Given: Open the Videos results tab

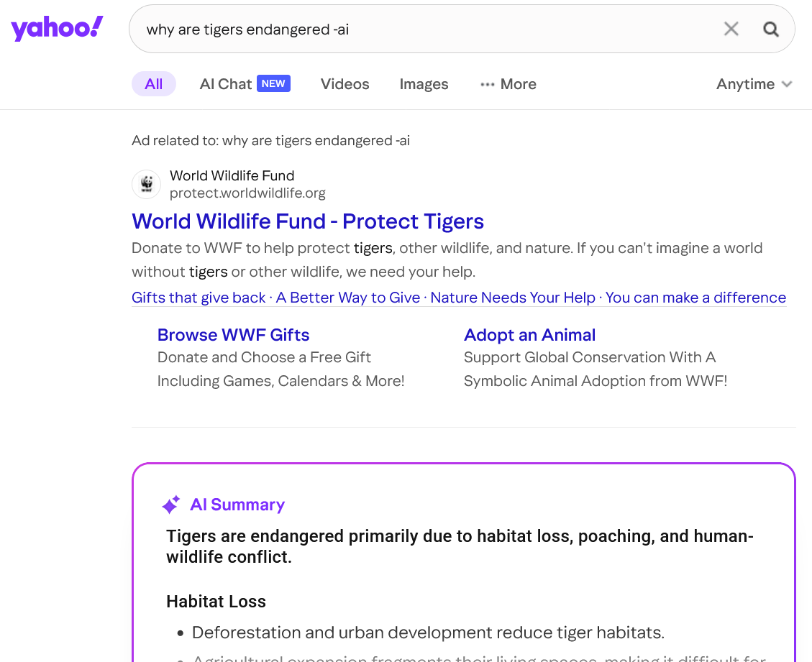Looking at the screenshot, I should [x=345, y=84].
